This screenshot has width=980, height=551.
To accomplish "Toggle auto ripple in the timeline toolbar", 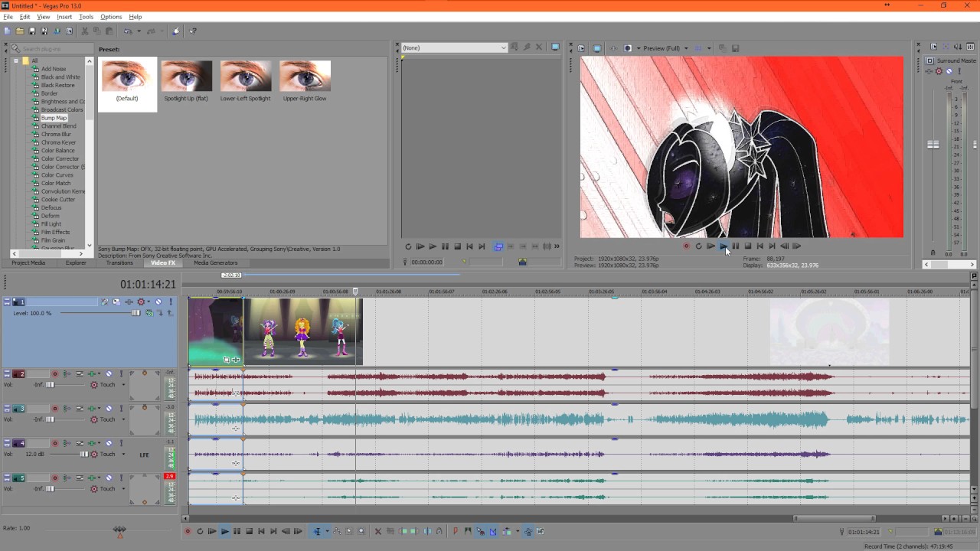I will coord(505,531).
